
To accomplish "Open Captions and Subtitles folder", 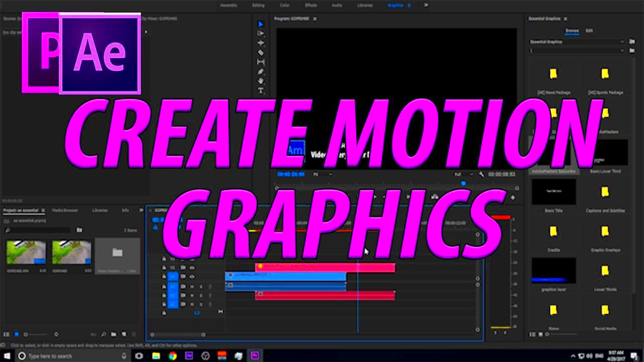I will click(x=605, y=192).
